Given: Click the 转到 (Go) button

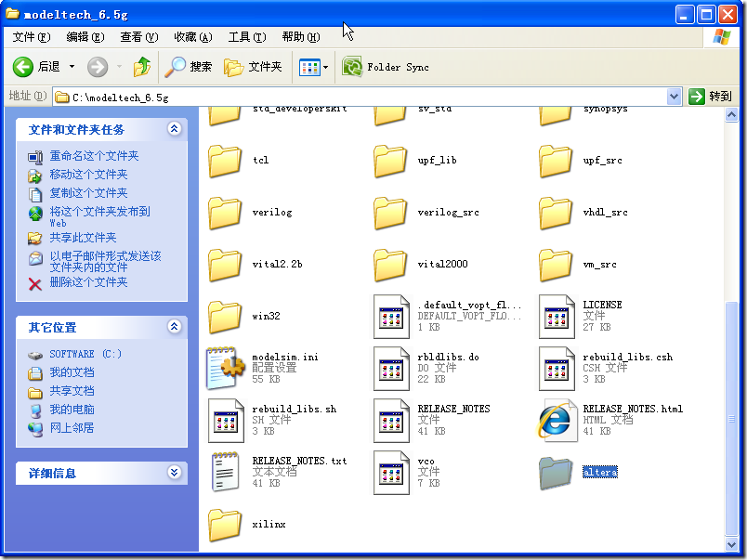Looking at the screenshot, I should [711, 97].
